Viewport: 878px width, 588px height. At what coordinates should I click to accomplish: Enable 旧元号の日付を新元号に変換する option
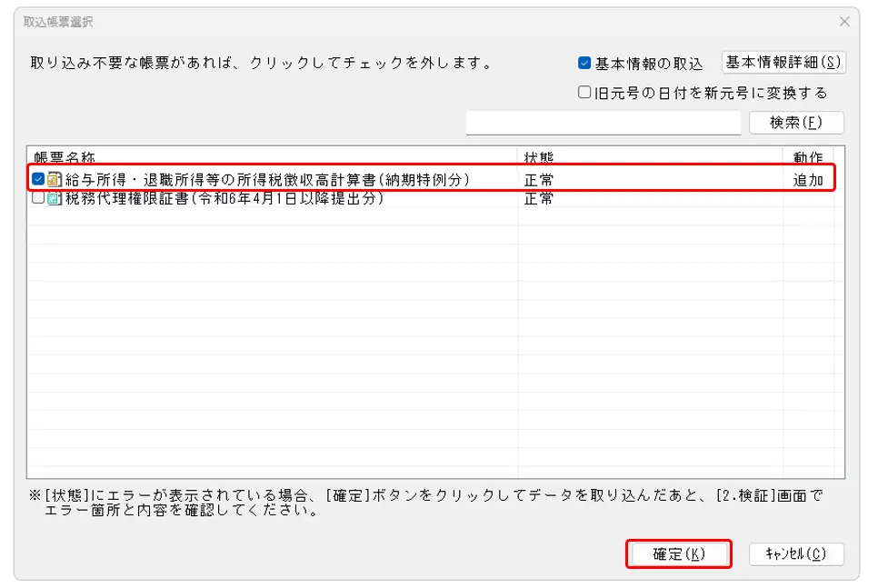[585, 93]
